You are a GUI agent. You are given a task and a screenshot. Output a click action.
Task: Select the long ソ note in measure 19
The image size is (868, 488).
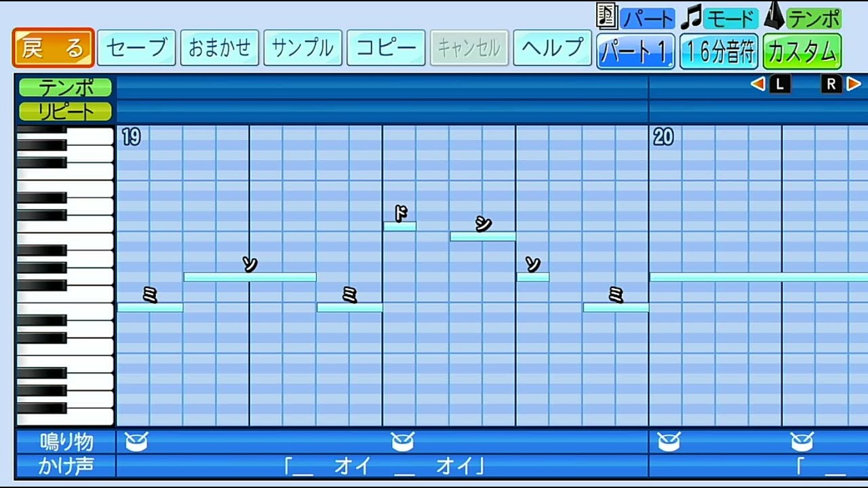(250, 277)
